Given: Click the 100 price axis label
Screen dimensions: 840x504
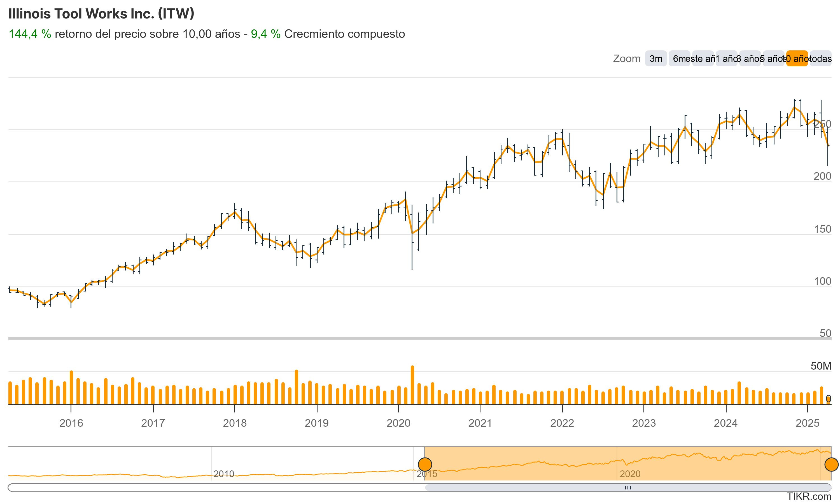Looking at the screenshot, I should 822,281.
